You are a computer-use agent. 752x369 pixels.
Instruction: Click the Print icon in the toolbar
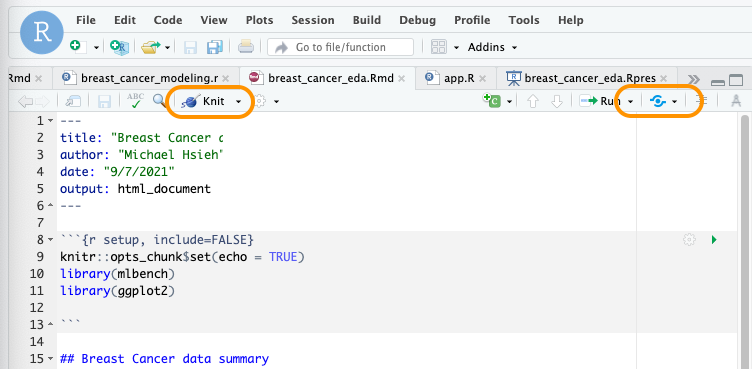click(246, 47)
